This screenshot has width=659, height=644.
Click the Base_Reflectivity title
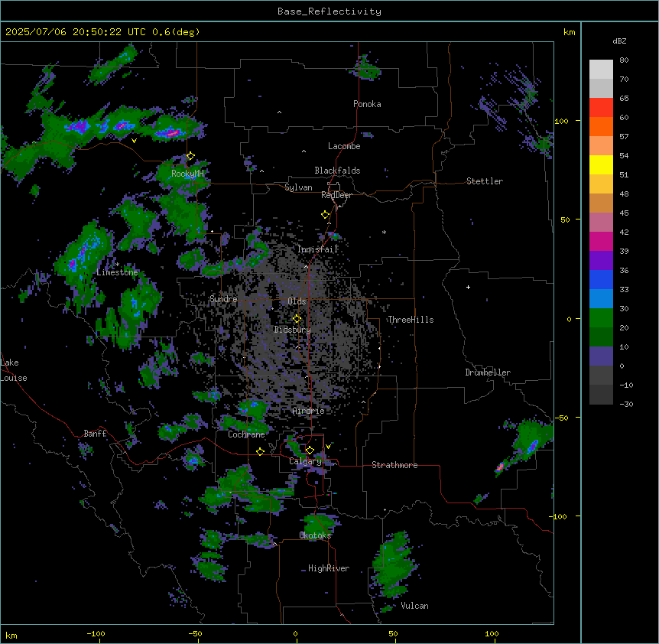pos(329,11)
